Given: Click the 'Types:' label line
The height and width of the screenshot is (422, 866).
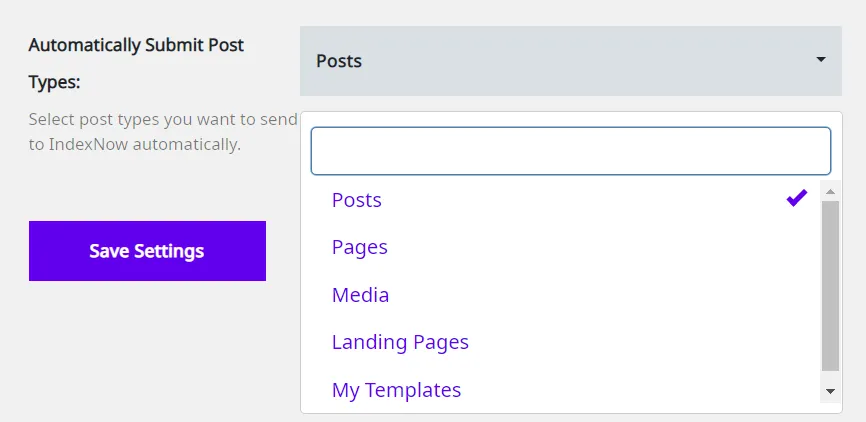Looking at the screenshot, I should [x=55, y=82].
